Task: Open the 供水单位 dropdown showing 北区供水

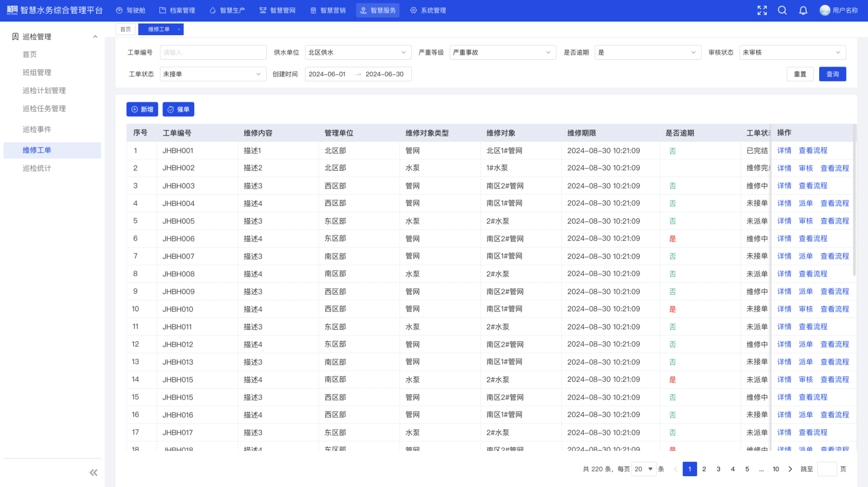Action: (x=358, y=52)
